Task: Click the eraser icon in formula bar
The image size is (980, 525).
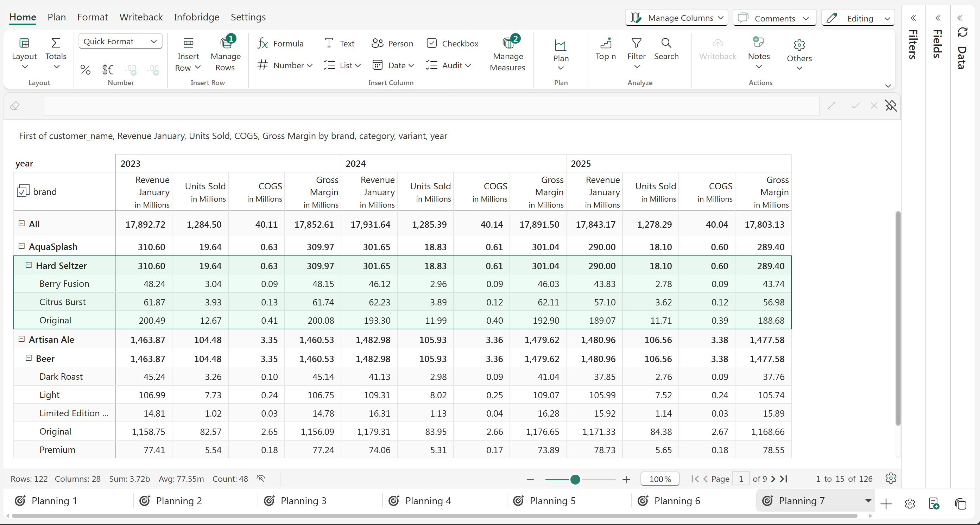Action: (15, 105)
